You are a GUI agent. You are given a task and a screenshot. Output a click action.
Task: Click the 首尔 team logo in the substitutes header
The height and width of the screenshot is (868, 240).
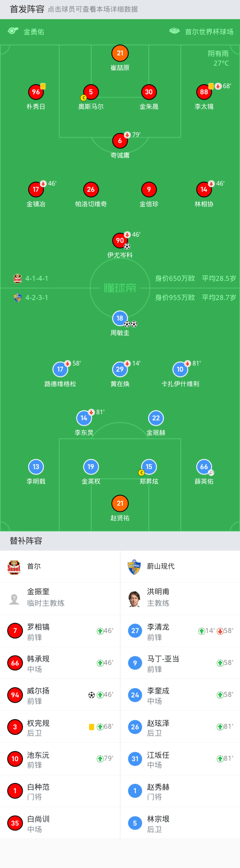[14, 567]
